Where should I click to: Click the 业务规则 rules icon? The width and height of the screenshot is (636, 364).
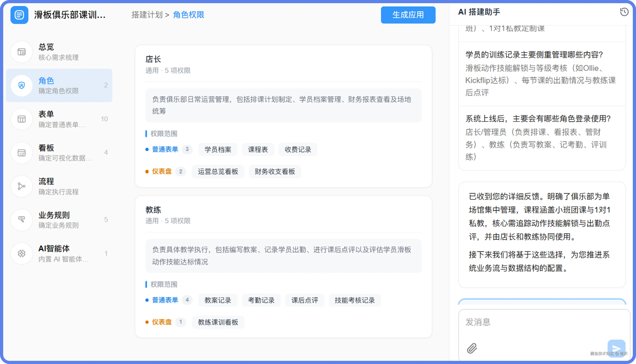coord(22,220)
